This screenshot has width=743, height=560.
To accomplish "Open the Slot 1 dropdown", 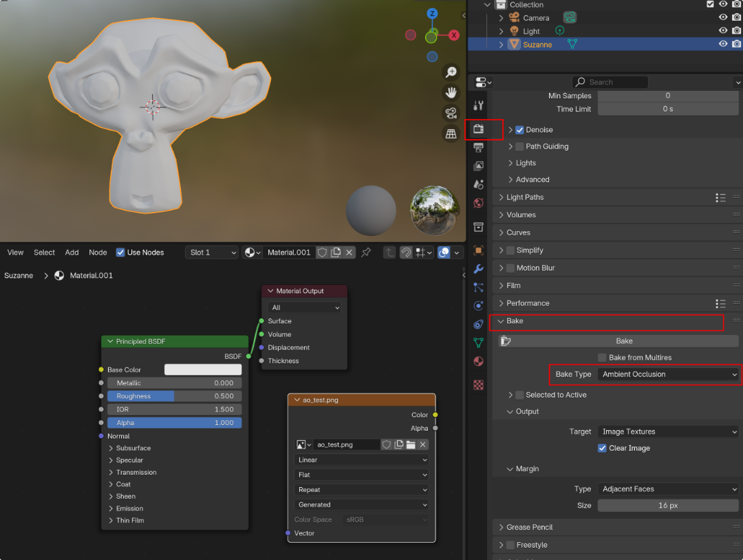I will (x=212, y=252).
